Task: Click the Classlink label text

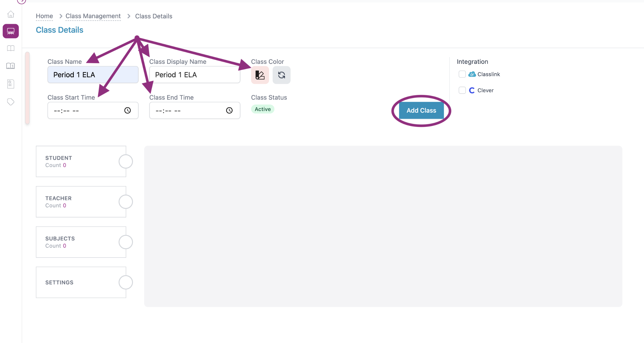Action: pos(489,74)
